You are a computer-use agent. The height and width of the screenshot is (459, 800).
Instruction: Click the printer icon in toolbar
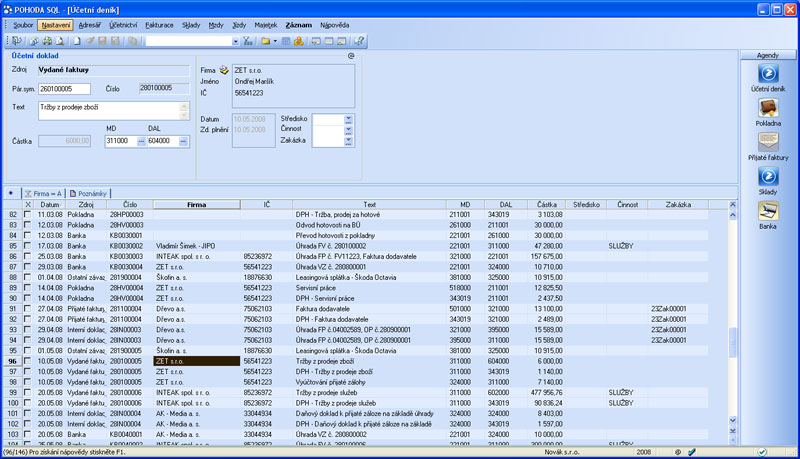pyautogui.click(x=47, y=41)
